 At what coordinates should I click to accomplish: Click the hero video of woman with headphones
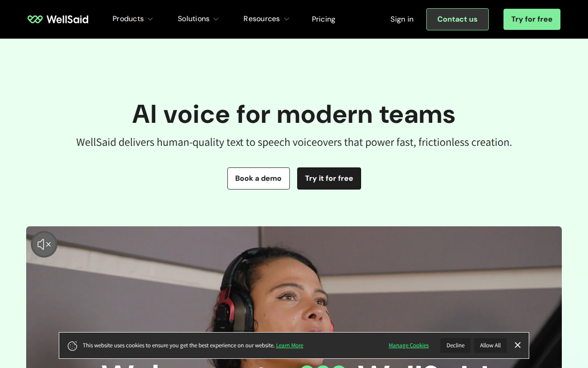294,285
